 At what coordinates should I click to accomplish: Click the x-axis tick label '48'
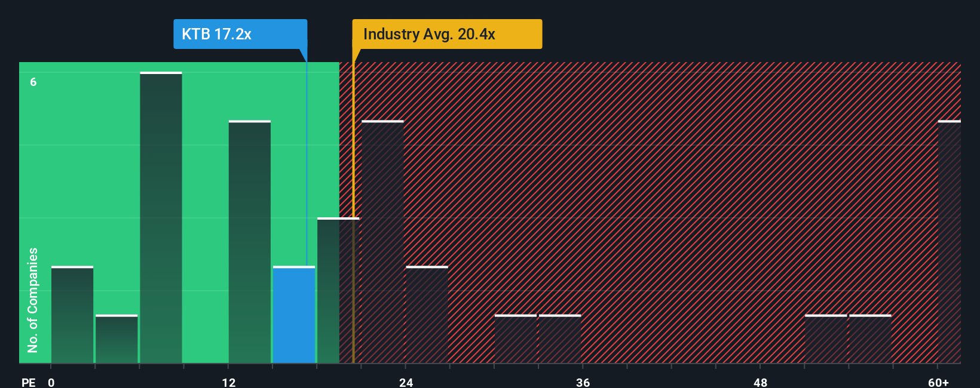point(761,382)
